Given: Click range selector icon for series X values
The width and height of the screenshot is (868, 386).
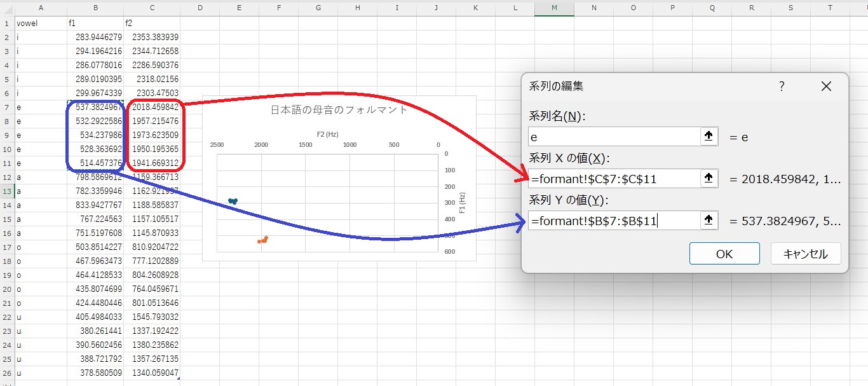Looking at the screenshot, I should 709,179.
